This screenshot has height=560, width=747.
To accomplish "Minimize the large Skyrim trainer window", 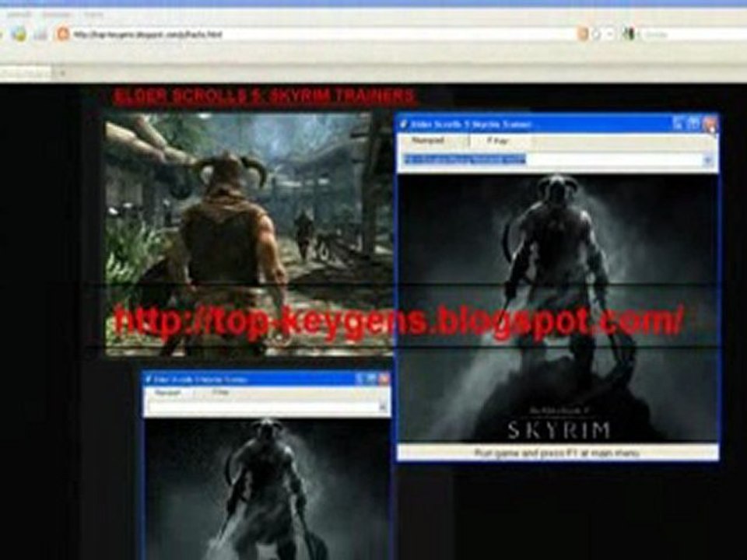I will click(679, 124).
